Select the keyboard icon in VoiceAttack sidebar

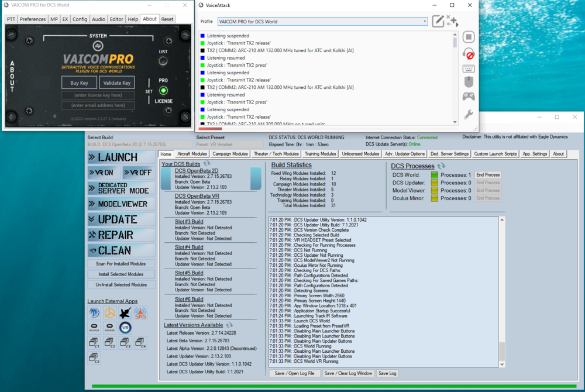[x=468, y=68]
